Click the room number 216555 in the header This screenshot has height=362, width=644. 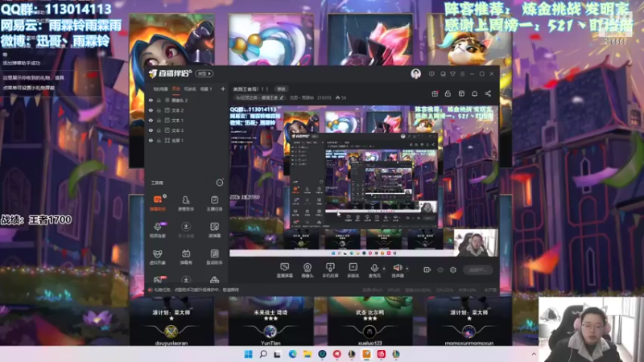tap(324, 97)
